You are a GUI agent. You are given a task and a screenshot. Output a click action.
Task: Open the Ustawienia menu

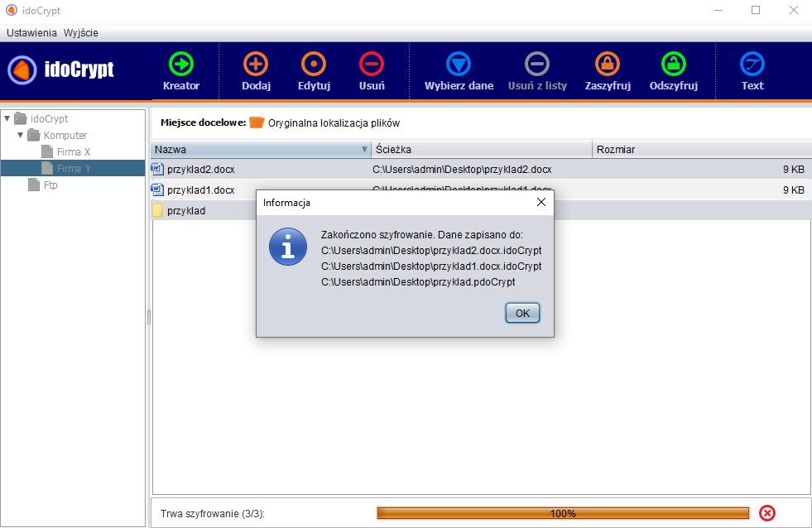point(31,32)
